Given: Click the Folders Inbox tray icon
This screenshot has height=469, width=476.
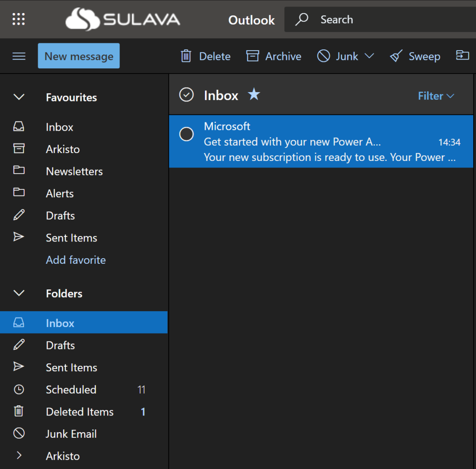Looking at the screenshot, I should click(x=19, y=322).
